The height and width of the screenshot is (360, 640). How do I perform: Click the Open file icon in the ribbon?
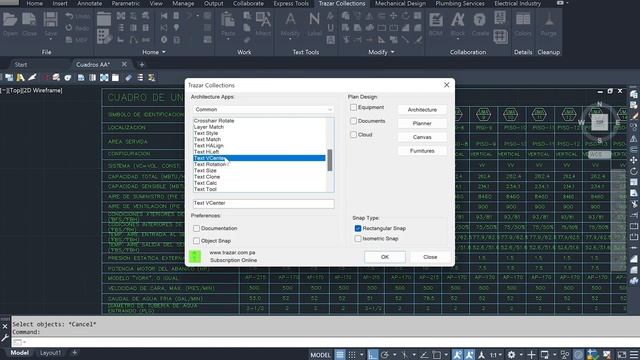tap(10, 20)
